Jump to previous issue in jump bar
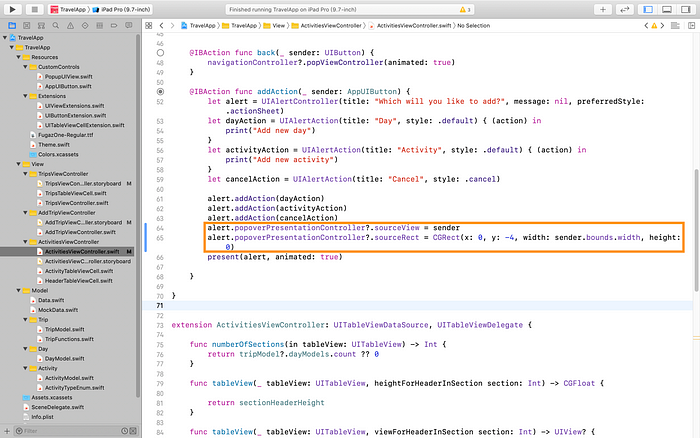The height and width of the screenshot is (438, 700). [x=646, y=25]
